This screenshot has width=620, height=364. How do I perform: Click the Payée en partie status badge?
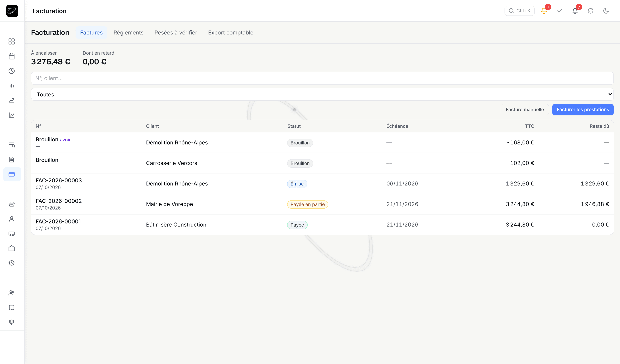[x=307, y=204]
